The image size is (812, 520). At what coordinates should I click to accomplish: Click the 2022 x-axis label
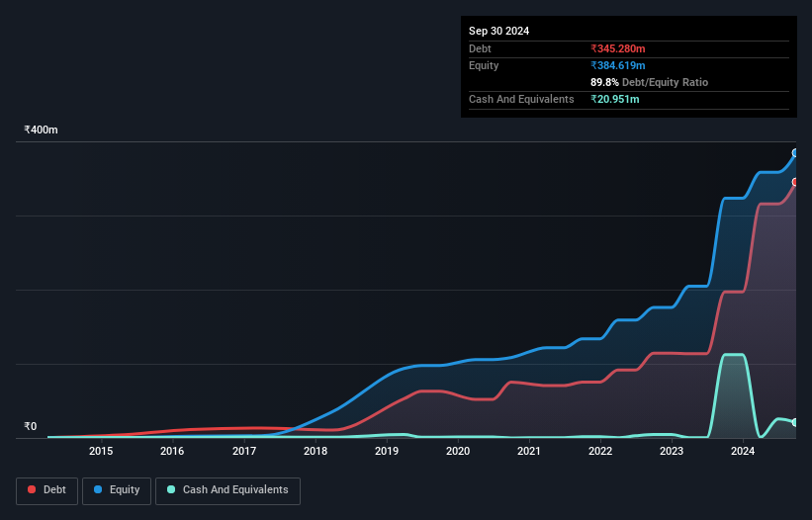[600, 451]
